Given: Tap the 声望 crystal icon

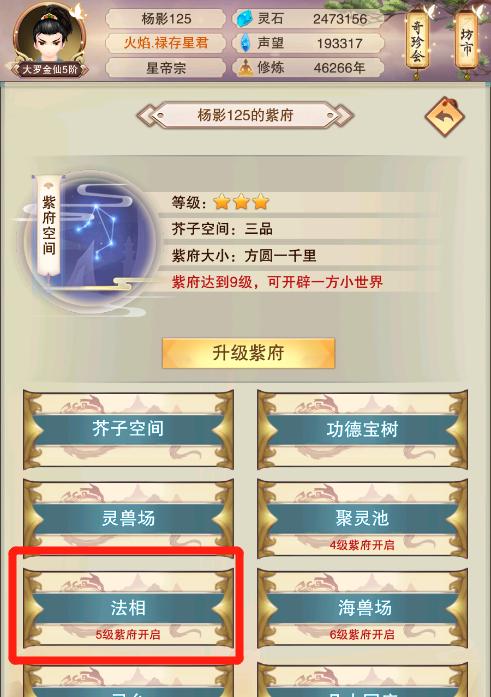Looking at the screenshot, I should (x=245, y=43).
